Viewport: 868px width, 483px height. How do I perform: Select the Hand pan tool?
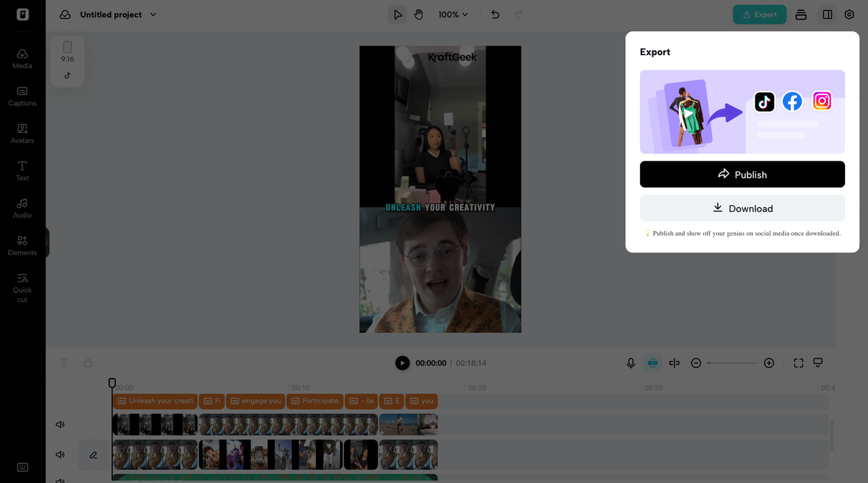418,14
